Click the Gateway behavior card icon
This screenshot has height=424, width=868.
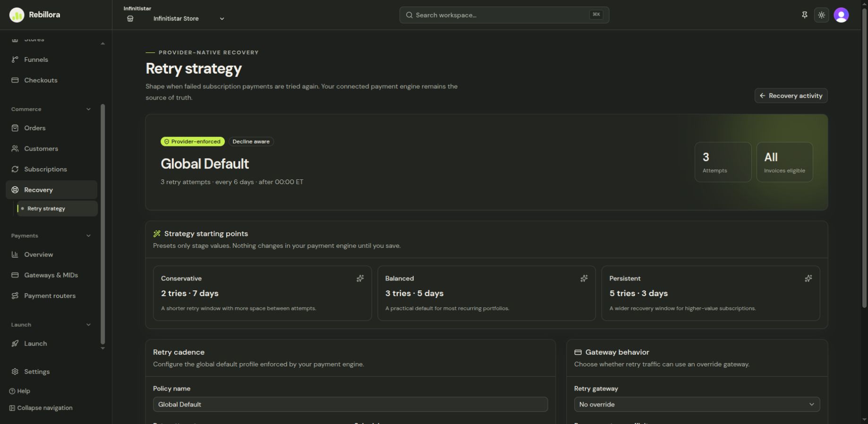coord(578,352)
